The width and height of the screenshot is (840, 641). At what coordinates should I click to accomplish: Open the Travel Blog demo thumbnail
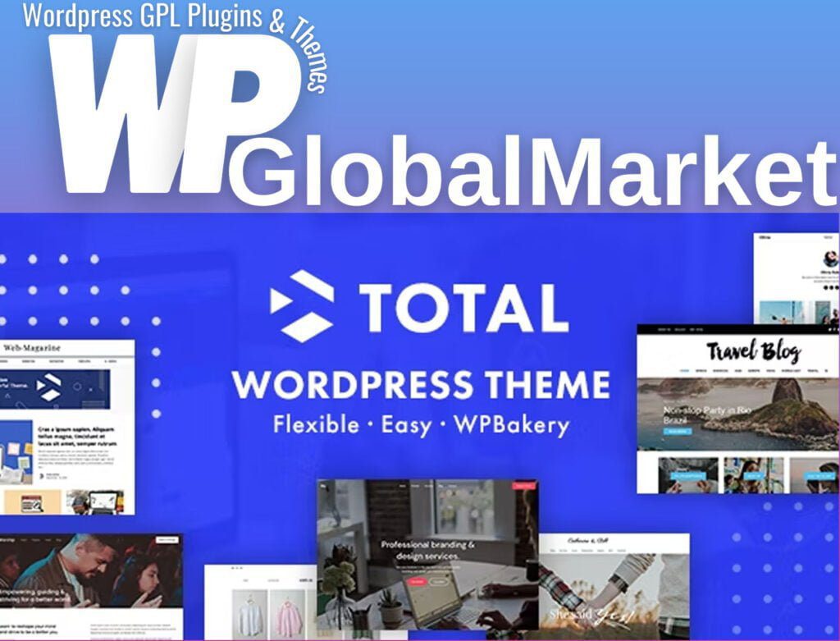pos(738,409)
